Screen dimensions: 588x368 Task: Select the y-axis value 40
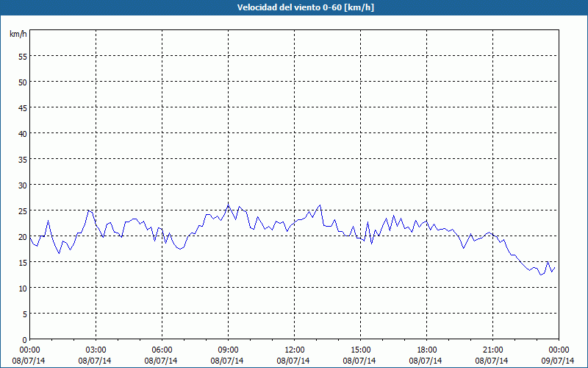point(23,134)
